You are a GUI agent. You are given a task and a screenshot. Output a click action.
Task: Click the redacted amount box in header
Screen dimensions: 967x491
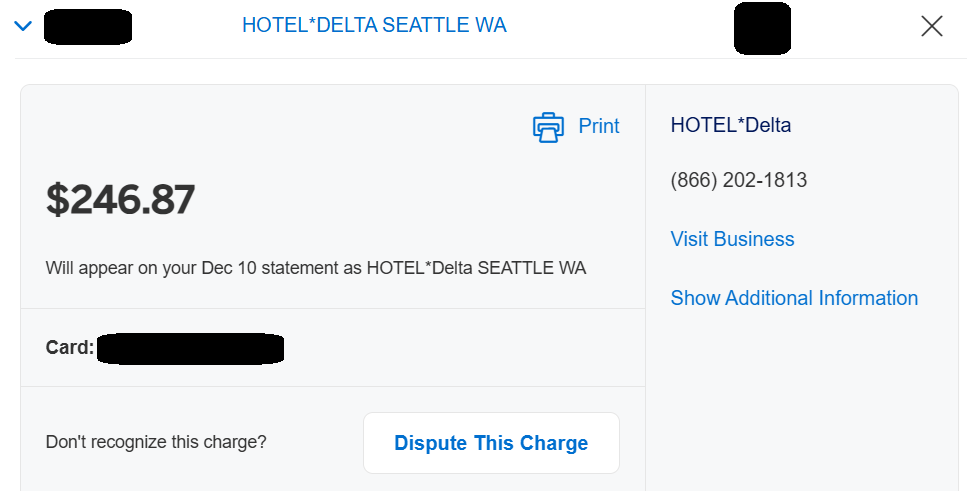point(762,28)
